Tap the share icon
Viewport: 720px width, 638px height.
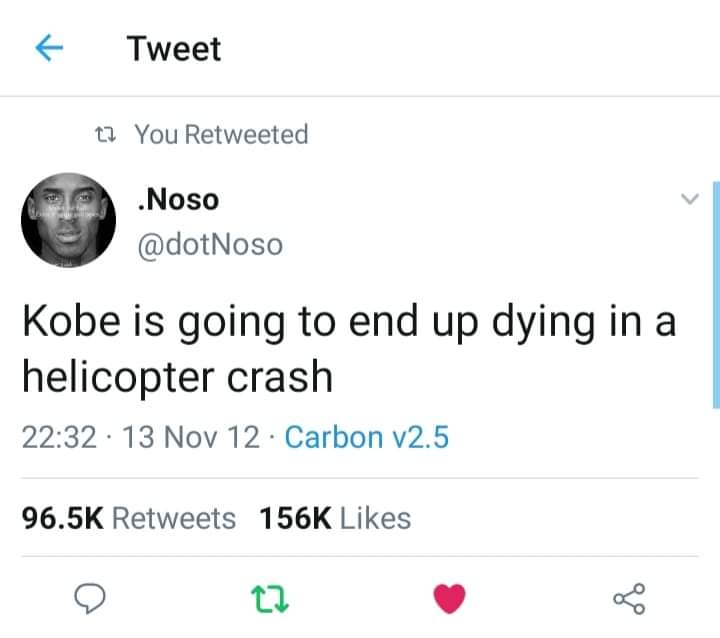point(630,599)
